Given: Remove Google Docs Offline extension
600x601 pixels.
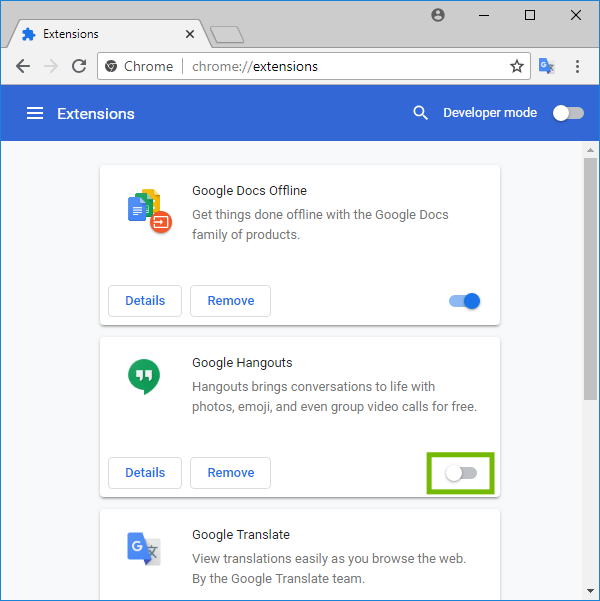Looking at the screenshot, I should pos(230,301).
